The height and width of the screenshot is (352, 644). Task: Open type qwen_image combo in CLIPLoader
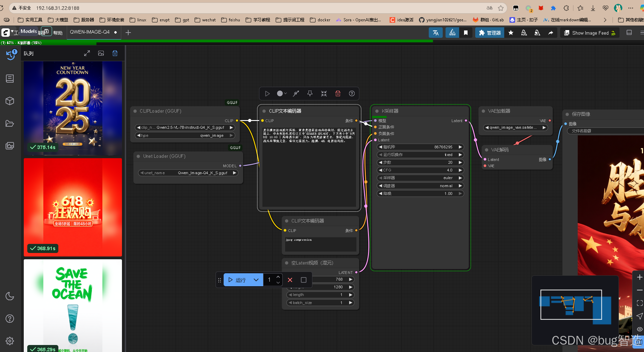[x=185, y=135]
